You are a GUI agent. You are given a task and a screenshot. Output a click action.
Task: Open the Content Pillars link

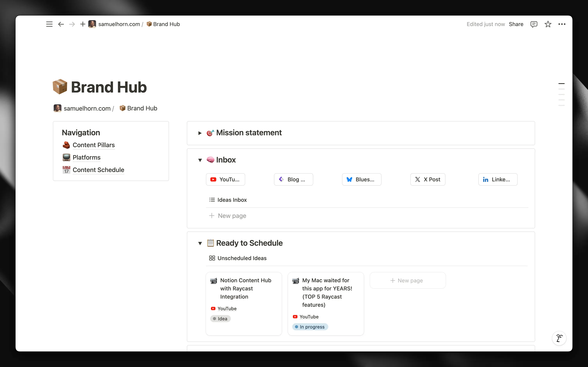pyautogui.click(x=94, y=145)
